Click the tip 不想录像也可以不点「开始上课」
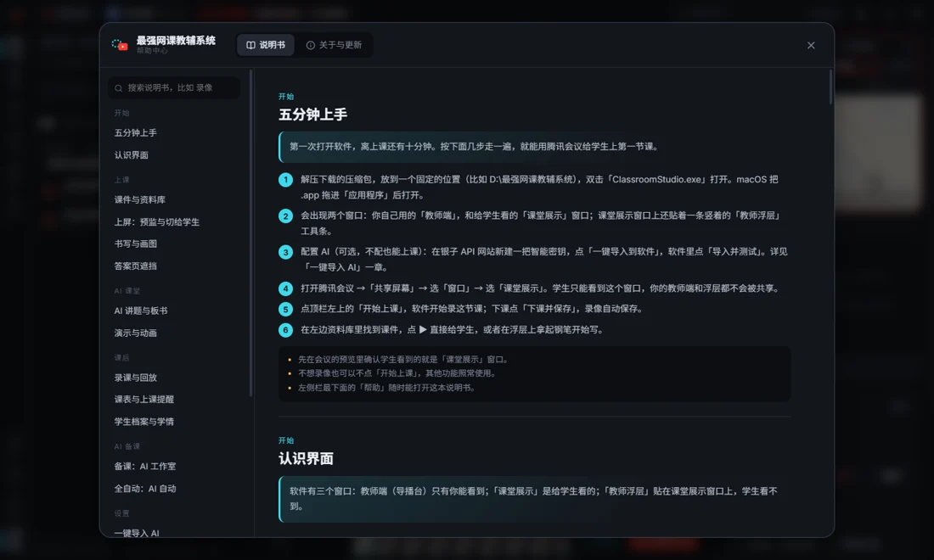The image size is (934, 560). click(397, 373)
